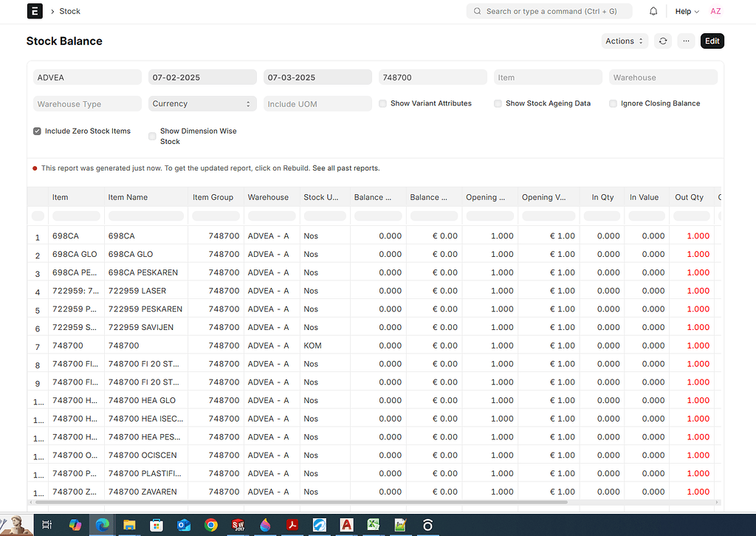Click the Stock breadcrumb item
Viewport: 756px width, 536px height.
[69, 11]
